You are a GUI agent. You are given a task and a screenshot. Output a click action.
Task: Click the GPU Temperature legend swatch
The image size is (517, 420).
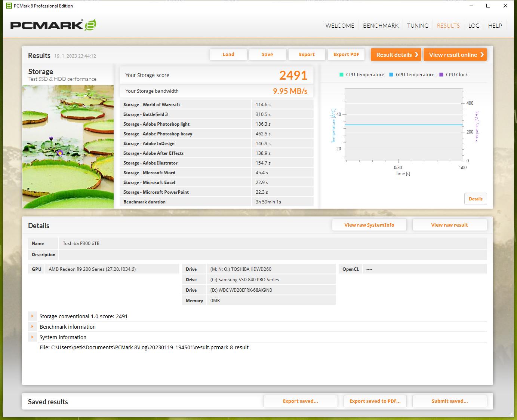[x=391, y=74]
